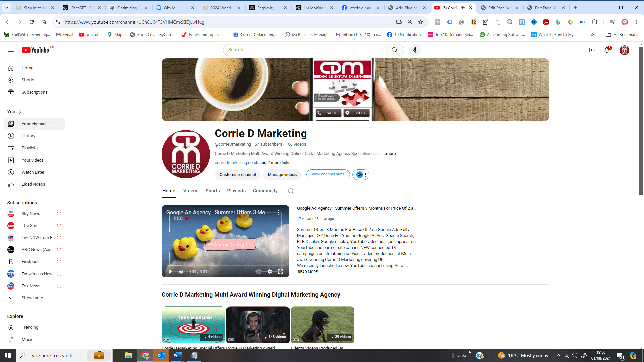The image size is (644, 362).
Task: Open the Chrome tab search dropdown
Action: click(7, 8)
